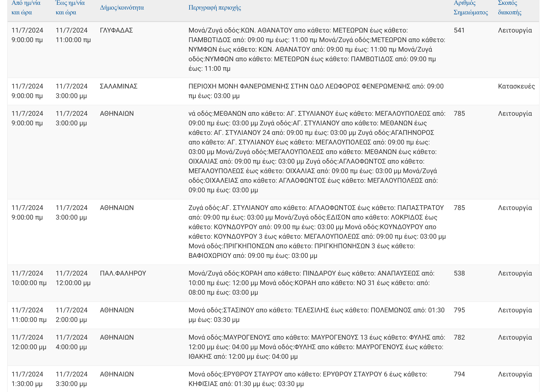Click note number 785 in the ΜΕΘΑΝΩΝ row
Screen dimensions: 546x392
pyautogui.click(x=459, y=113)
